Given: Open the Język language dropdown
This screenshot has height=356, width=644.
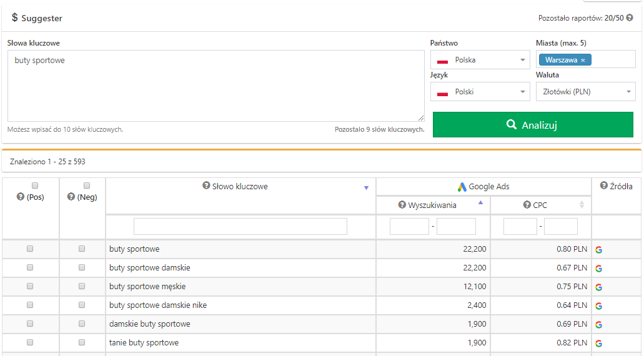Looking at the screenshot, I should 480,92.
